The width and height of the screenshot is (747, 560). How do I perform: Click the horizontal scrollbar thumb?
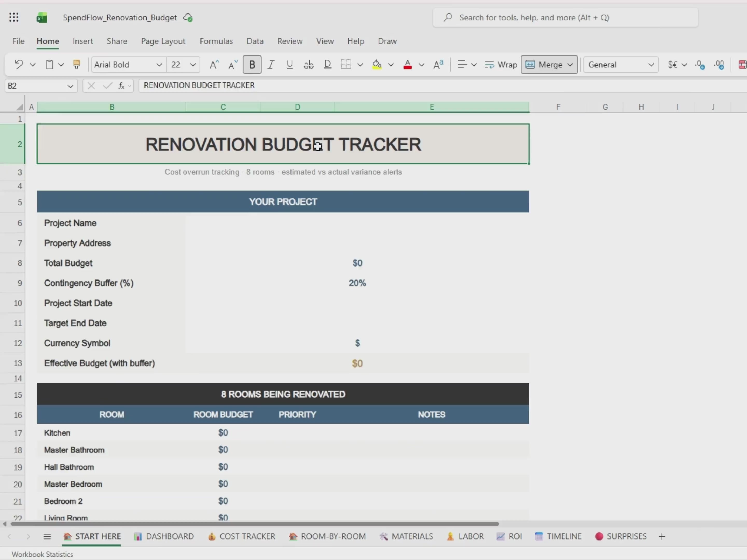tap(255, 524)
